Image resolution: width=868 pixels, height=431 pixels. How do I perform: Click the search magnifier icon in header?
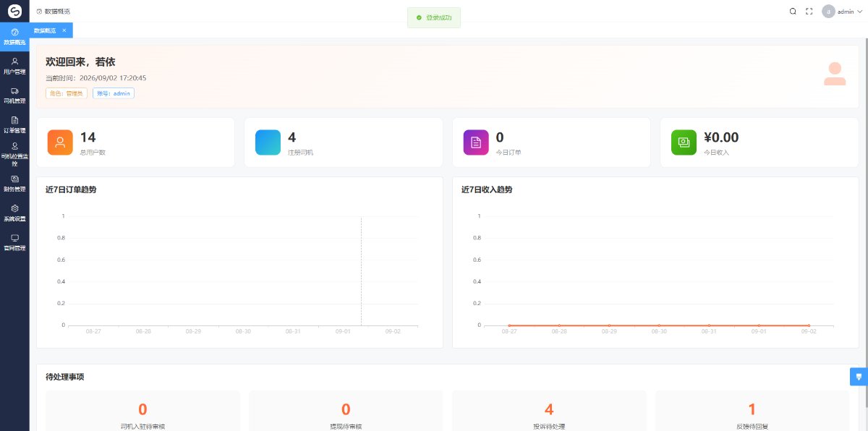point(793,11)
